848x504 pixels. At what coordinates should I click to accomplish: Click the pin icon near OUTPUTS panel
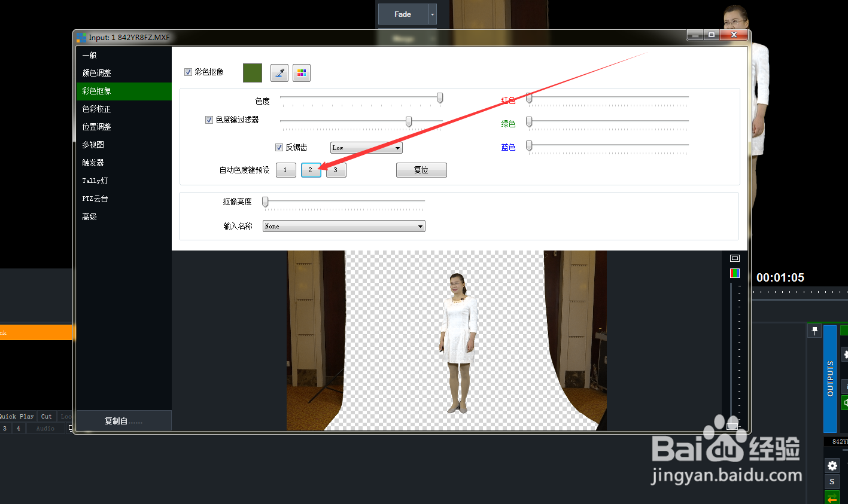point(814,329)
